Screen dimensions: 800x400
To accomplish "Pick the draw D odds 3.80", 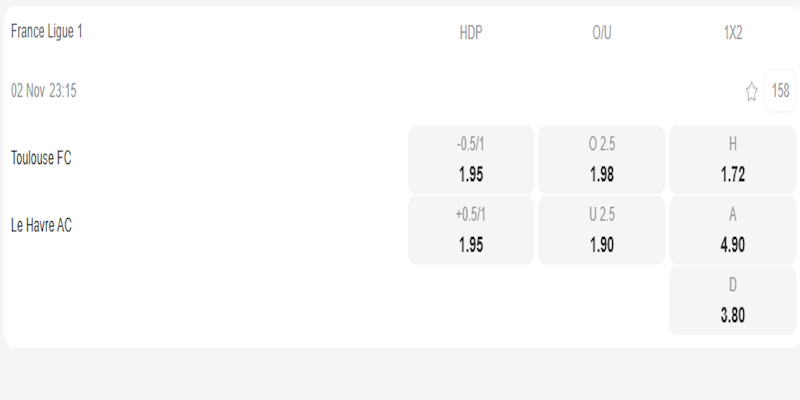I will click(732, 300).
